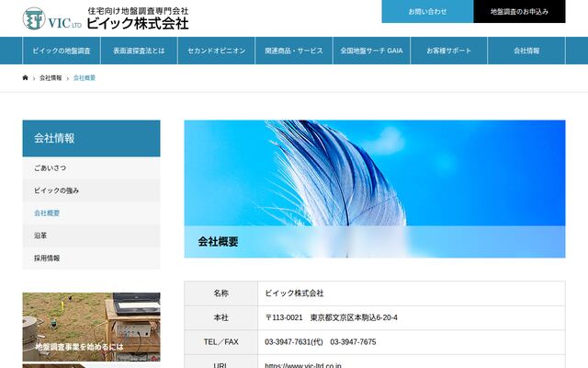
Task: Open the お問い合わせ contact button
Action: point(427,11)
